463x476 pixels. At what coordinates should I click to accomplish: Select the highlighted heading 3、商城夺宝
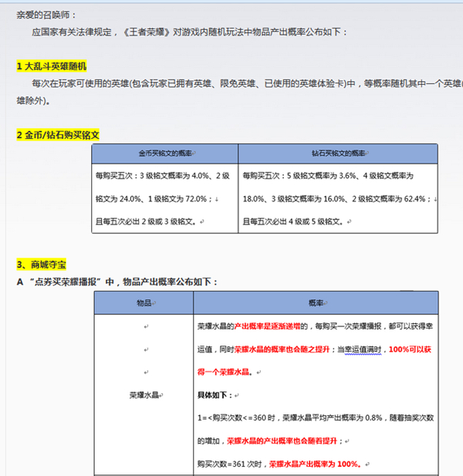point(42,265)
